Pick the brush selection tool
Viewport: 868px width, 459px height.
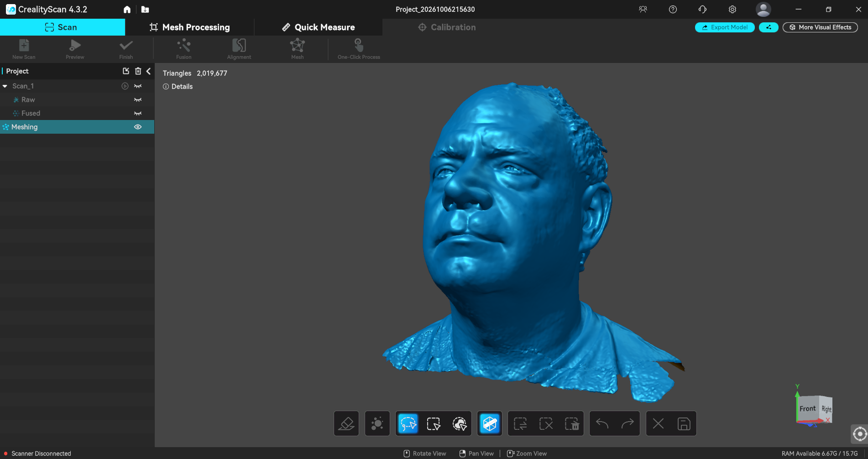tap(460, 424)
